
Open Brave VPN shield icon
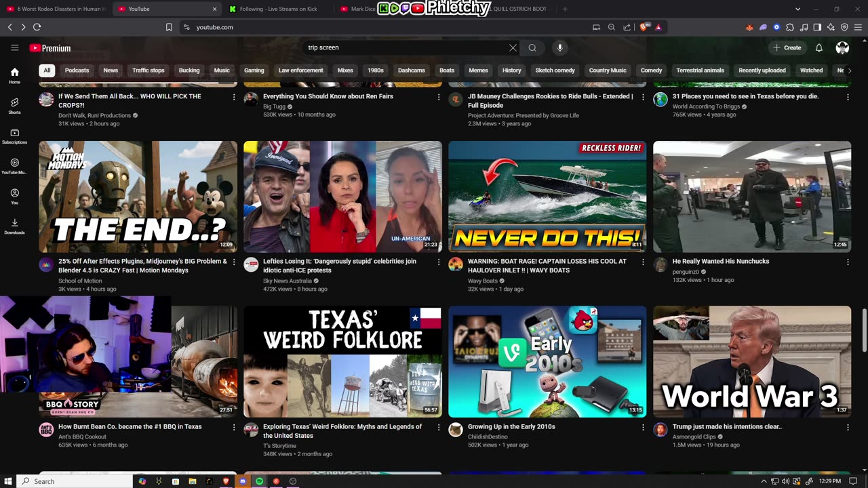point(844,27)
